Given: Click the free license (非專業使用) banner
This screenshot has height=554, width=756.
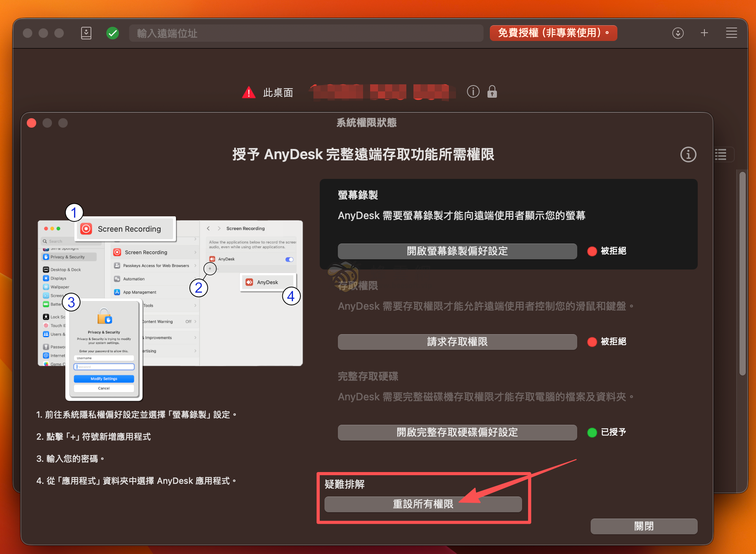Looking at the screenshot, I should click(x=553, y=33).
